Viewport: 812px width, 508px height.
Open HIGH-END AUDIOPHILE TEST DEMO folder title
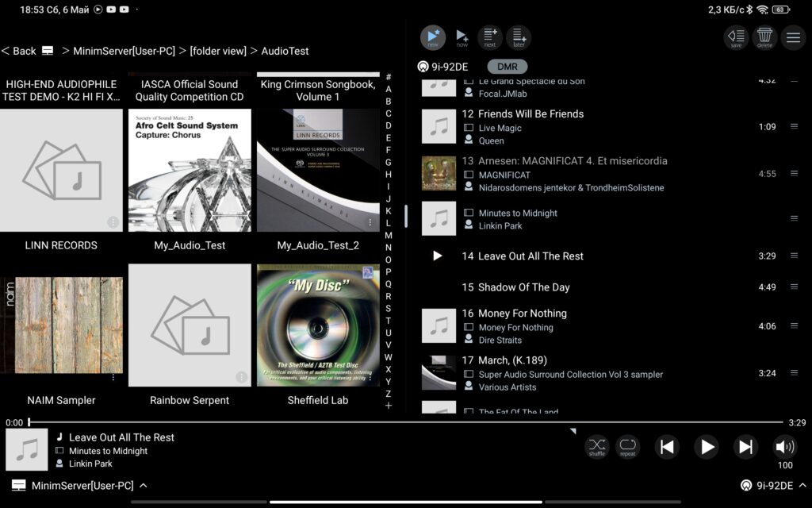61,90
